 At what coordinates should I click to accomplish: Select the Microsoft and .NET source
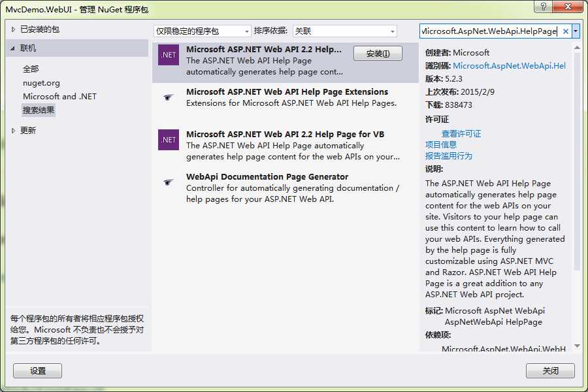(59, 97)
